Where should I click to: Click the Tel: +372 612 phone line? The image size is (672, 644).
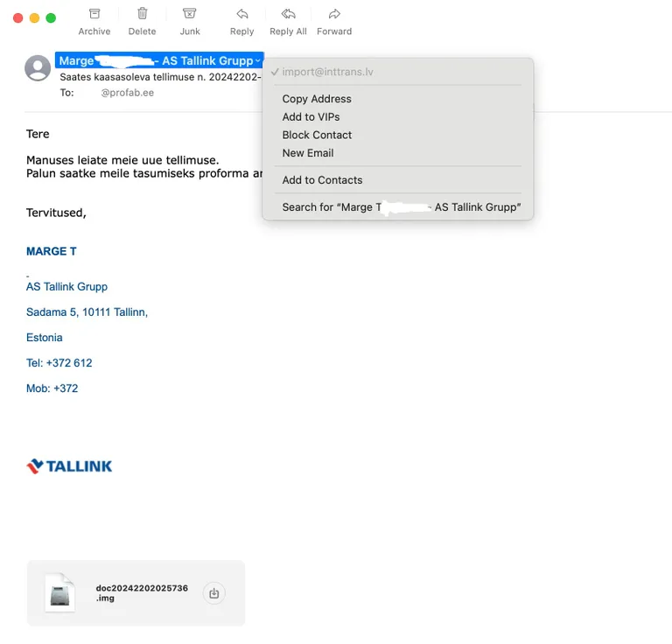tap(59, 363)
